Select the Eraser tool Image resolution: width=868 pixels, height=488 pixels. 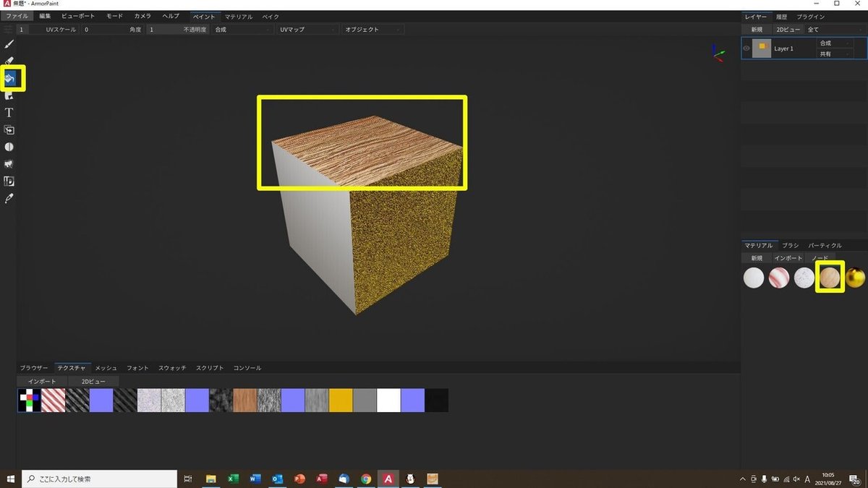coord(9,61)
